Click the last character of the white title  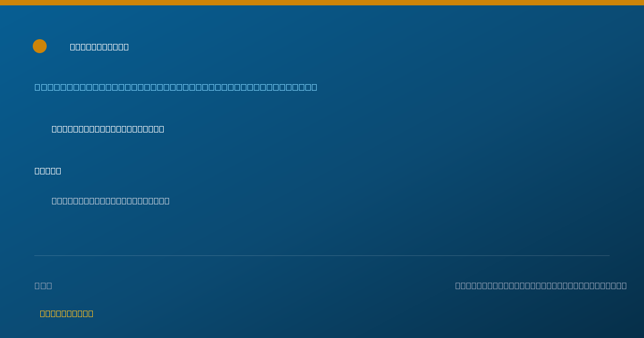pos(126,47)
